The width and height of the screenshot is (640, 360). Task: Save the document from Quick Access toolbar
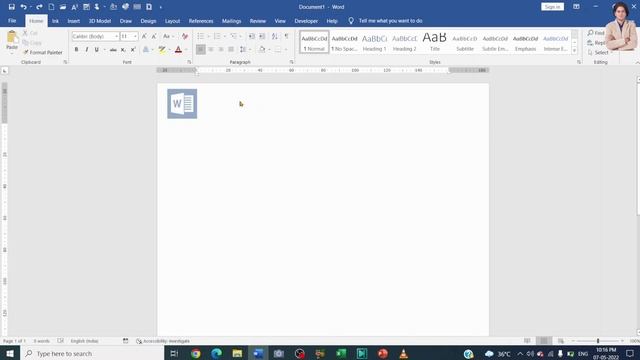(x=11, y=7)
